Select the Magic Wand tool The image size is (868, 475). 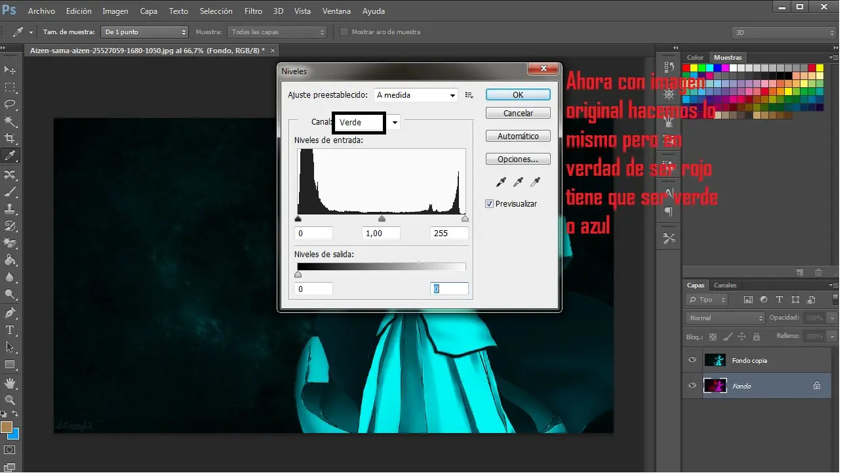pyautogui.click(x=10, y=121)
